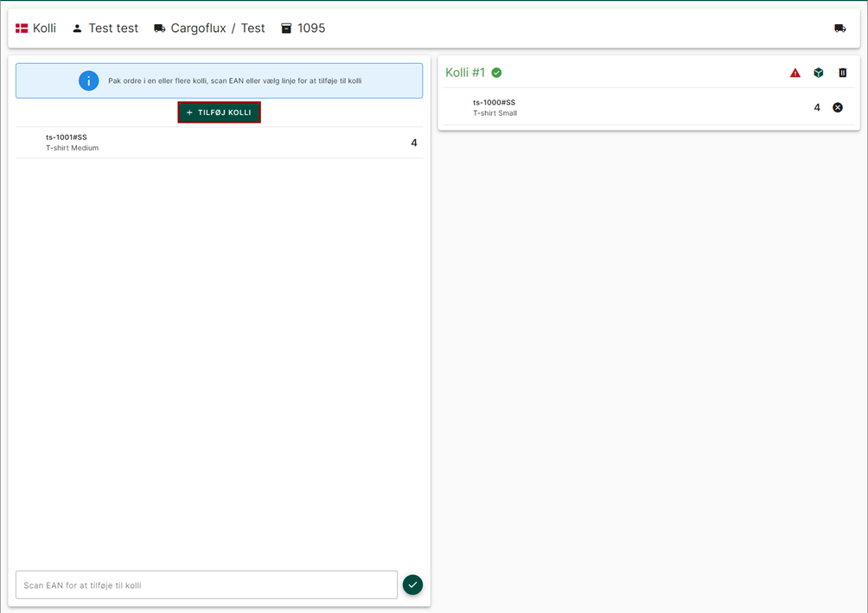Click the shipping truck icon at top right
The width and height of the screenshot is (868, 613).
click(839, 29)
